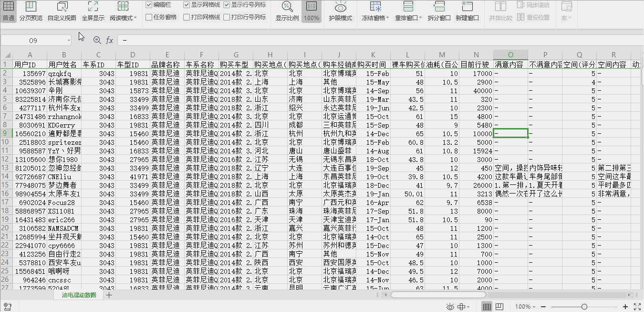The width and height of the screenshot is (644, 312).
Task: Turn on Eye Protection mode (护眼模式)
Action: [341, 11]
